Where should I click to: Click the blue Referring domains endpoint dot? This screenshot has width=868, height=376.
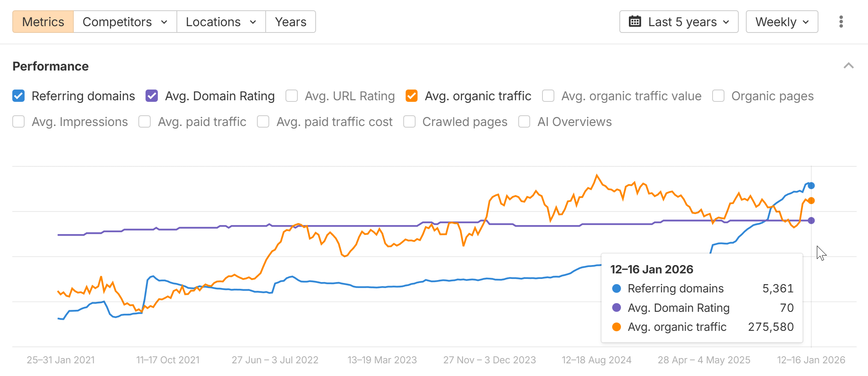(811, 185)
